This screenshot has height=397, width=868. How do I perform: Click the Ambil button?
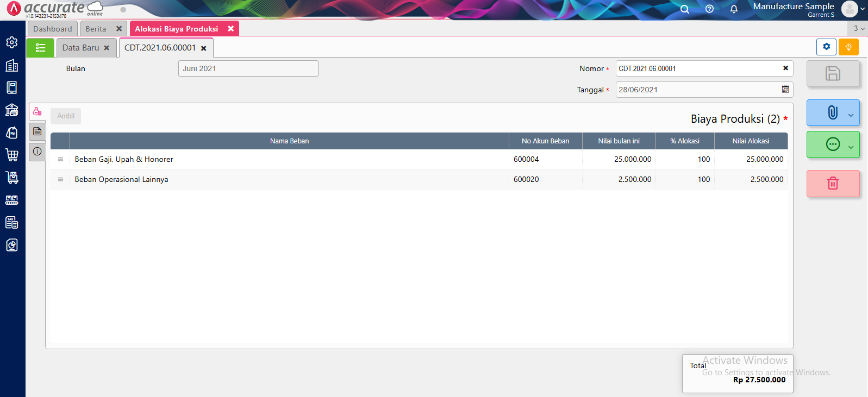66,116
